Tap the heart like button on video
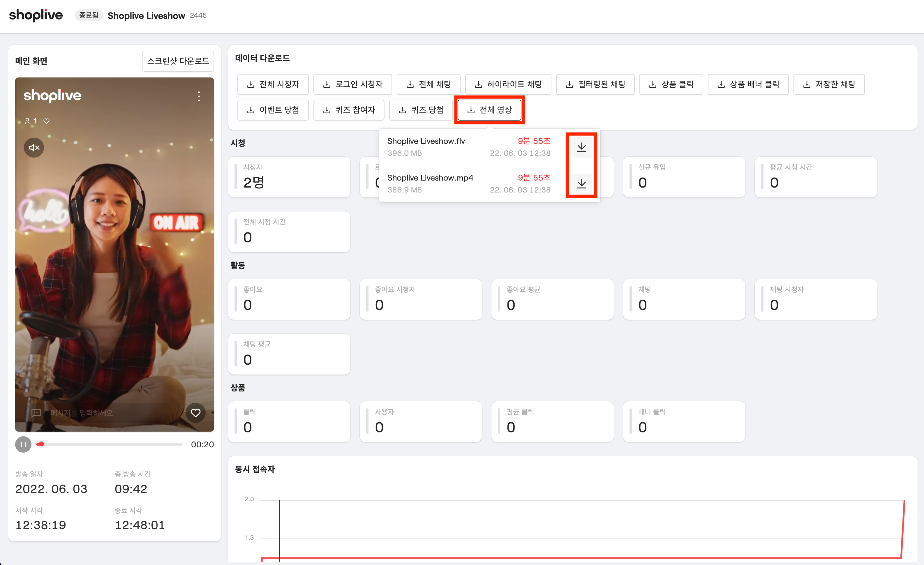 click(195, 413)
